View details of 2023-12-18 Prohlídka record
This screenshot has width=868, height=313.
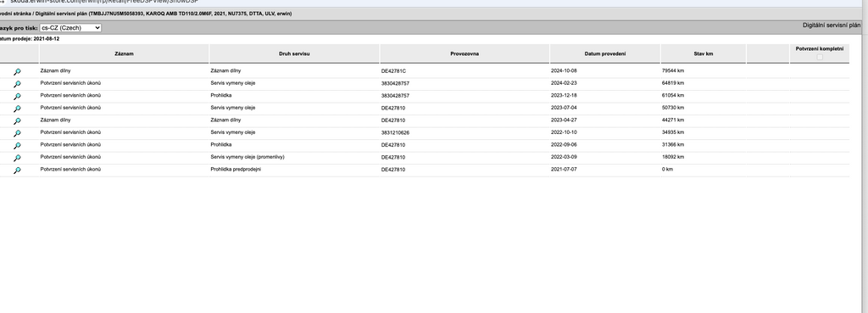[x=17, y=96]
